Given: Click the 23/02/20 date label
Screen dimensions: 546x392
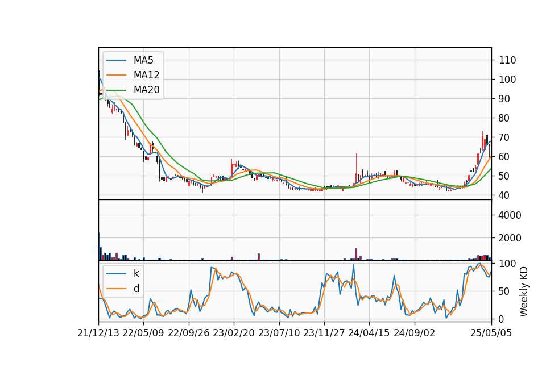Looking at the screenshot, I should coord(234,333).
